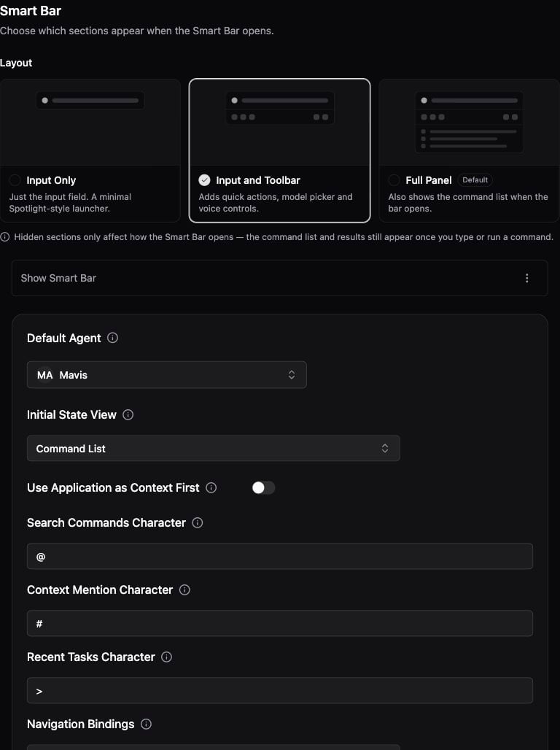Click 'Choose which sections appear when the Smart Bar opens.'
This screenshot has height=750, width=560.
pos(137,31)
